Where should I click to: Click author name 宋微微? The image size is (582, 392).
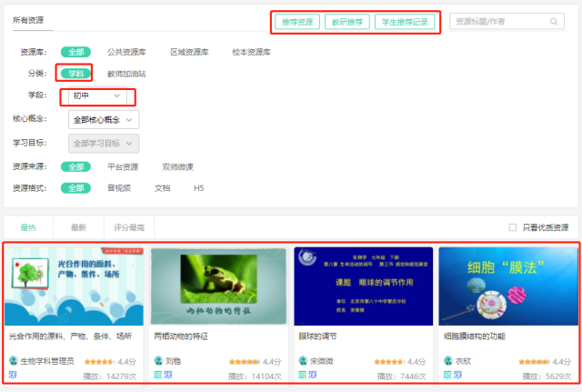pos(322,361)
